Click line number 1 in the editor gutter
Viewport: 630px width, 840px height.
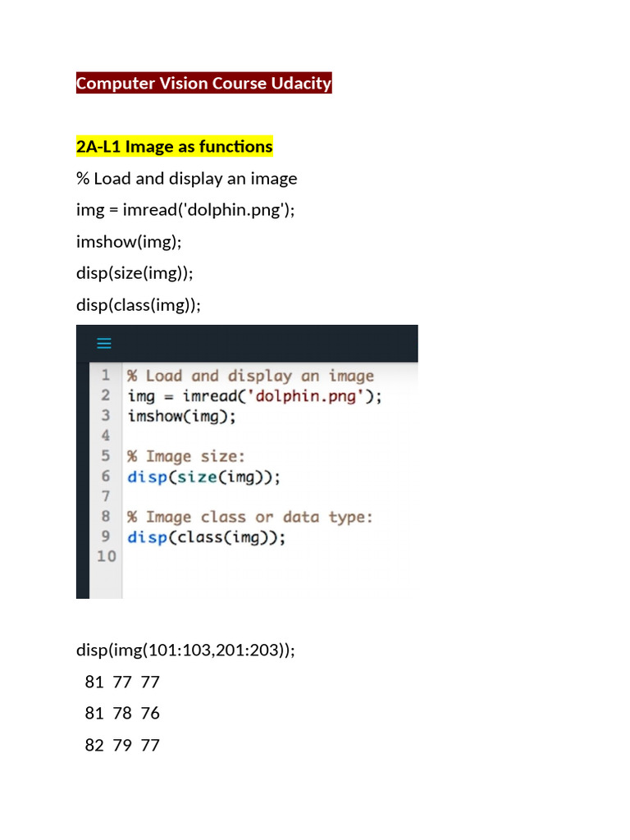(x=105, y=376)
